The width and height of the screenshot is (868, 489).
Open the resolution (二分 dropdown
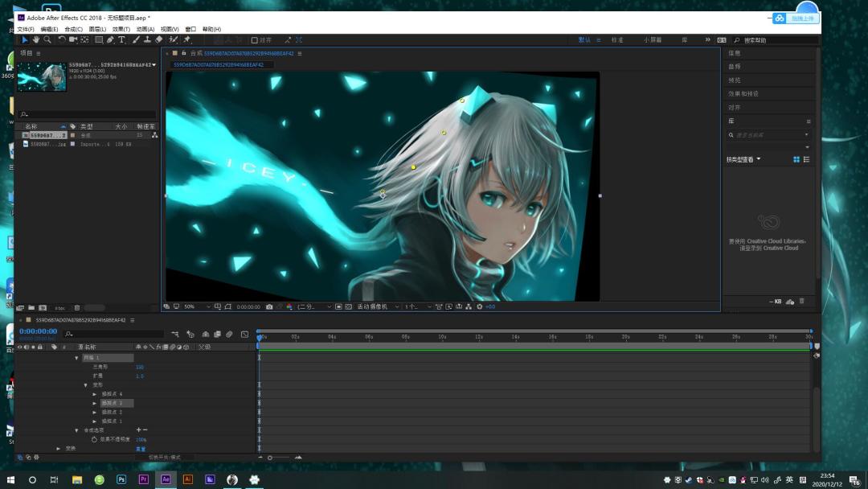[x=314, y=306]
